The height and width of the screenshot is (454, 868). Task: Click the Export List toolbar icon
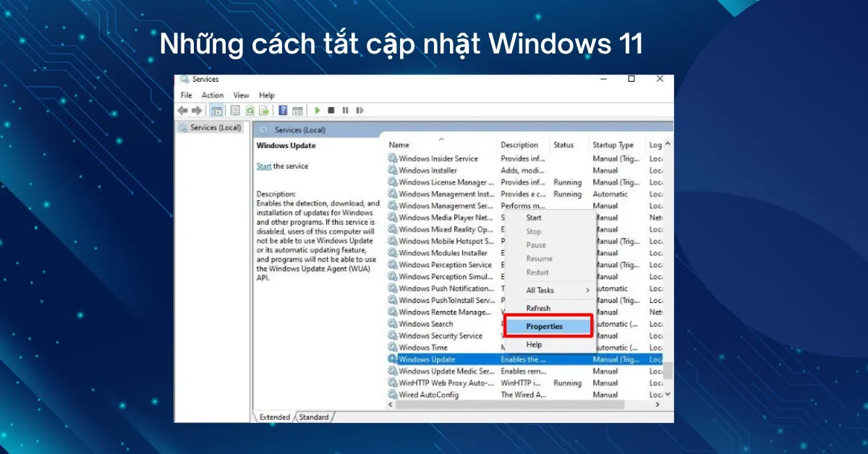pyautogui.click(x=263, y=111)
